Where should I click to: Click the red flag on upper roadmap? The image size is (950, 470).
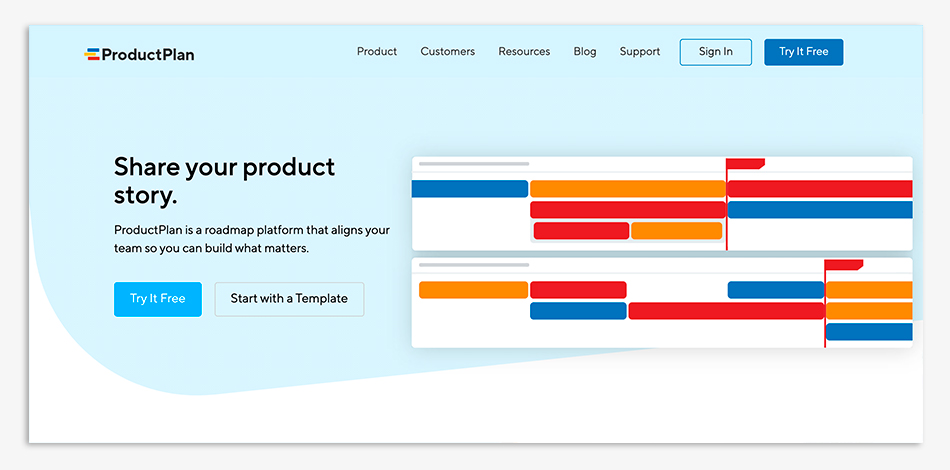coord(745,164)
